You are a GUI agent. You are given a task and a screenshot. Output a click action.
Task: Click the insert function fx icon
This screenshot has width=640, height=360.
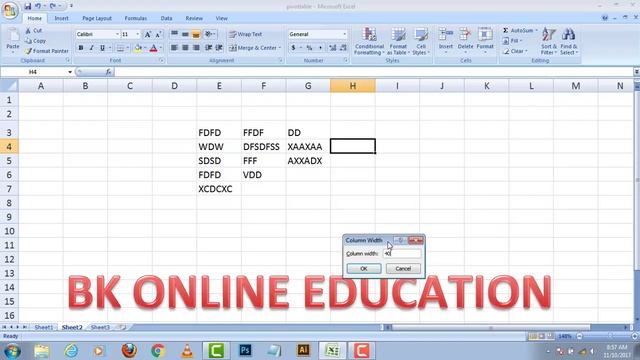coord(109,72)
